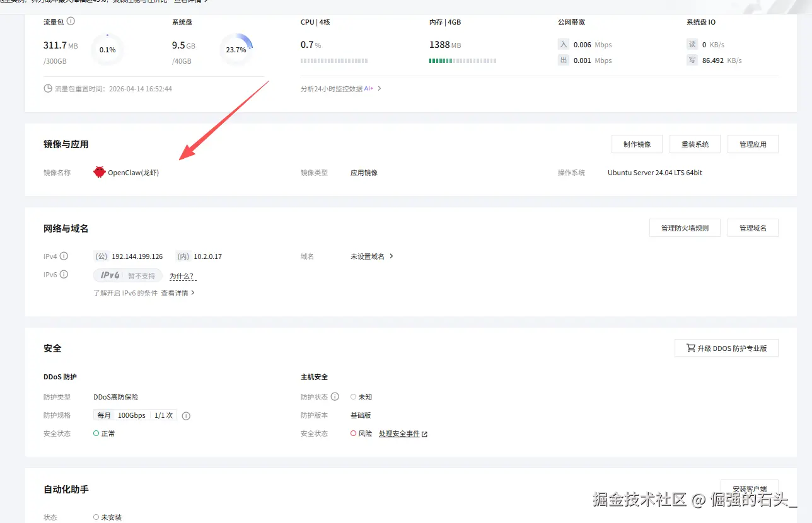
Task: Click the (内) private IP badge
Action: [183, 256]
